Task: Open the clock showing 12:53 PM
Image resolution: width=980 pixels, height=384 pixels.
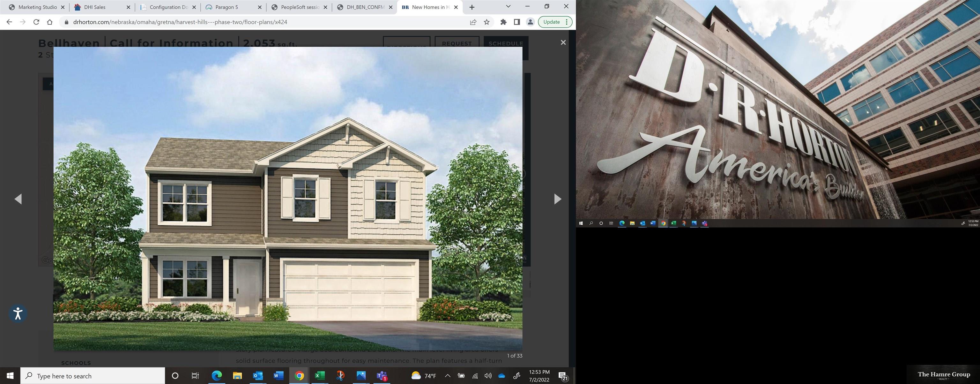Action: (x=539, y=376)
